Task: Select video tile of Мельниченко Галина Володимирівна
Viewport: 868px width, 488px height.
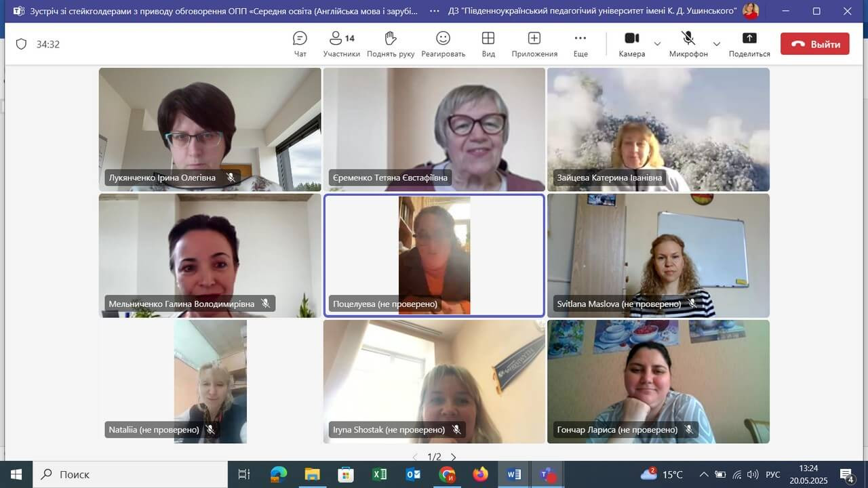Action: tap(210, 256)
